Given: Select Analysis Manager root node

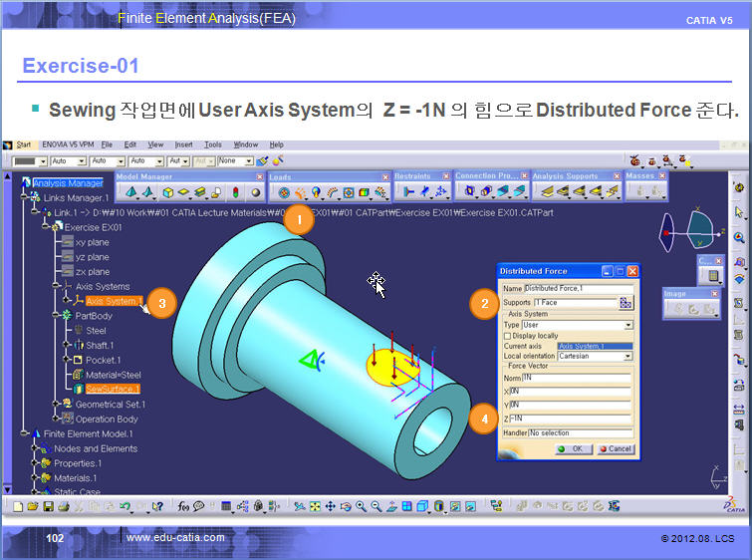Looking at the screenshot, I should pyautogui.click(x=68, y=182).
